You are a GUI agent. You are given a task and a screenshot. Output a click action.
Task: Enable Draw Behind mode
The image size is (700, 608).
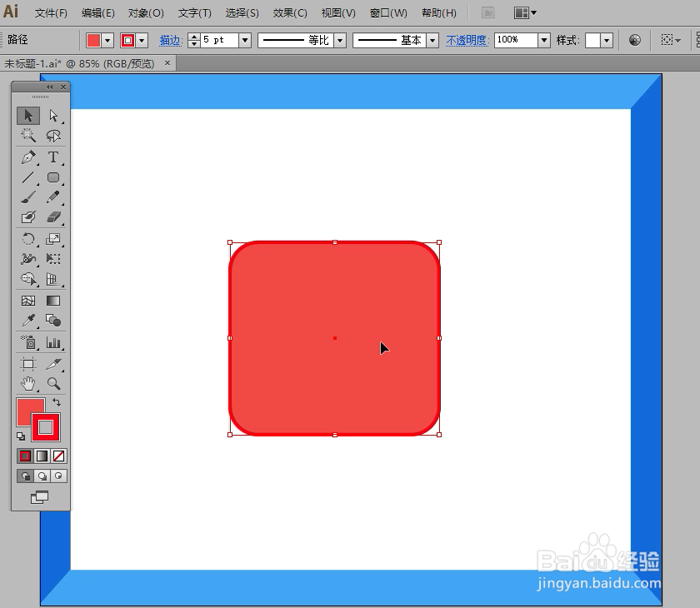tap(42, 476)
